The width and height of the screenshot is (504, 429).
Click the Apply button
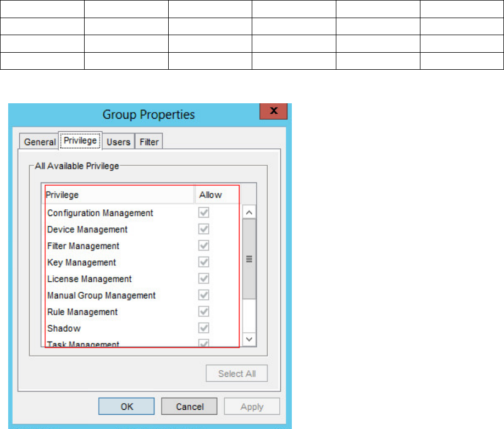(x=252, y=407)
